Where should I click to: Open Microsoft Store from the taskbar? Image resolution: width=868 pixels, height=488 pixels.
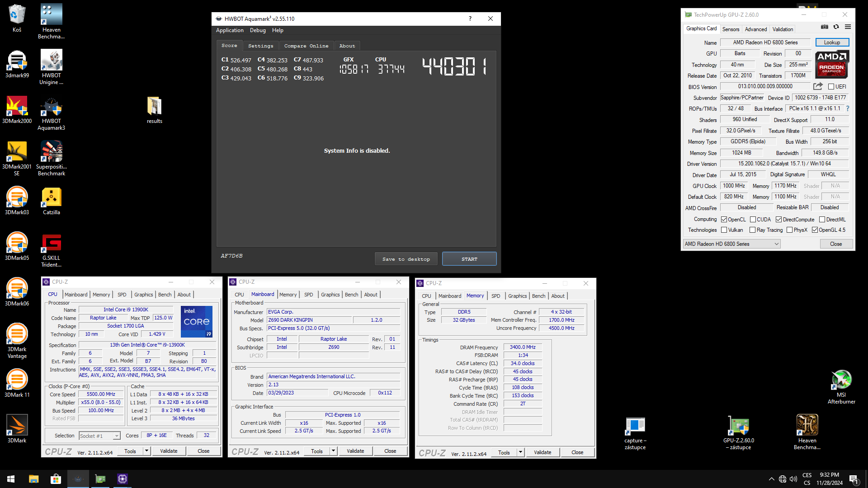coord(56,479)
